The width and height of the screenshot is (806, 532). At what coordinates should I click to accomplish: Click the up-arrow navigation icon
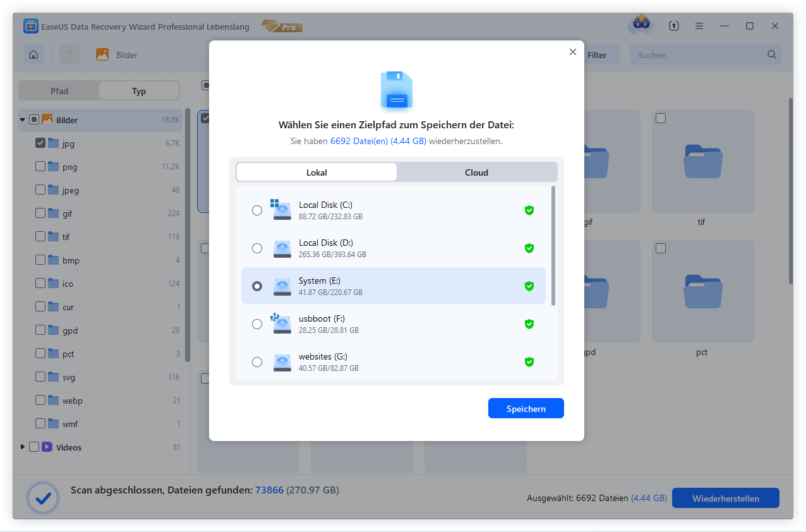pyautogui.click(x=69, y=54)
